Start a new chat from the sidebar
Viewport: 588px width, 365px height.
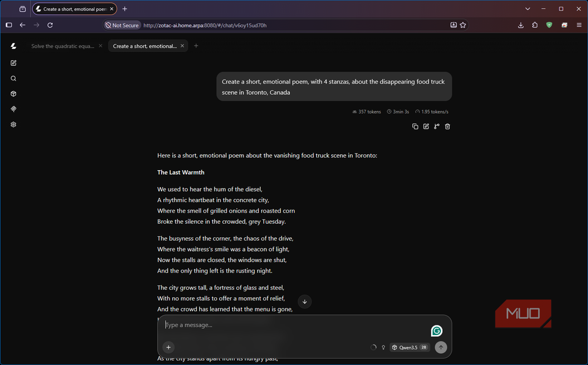(x=14, y=63)
